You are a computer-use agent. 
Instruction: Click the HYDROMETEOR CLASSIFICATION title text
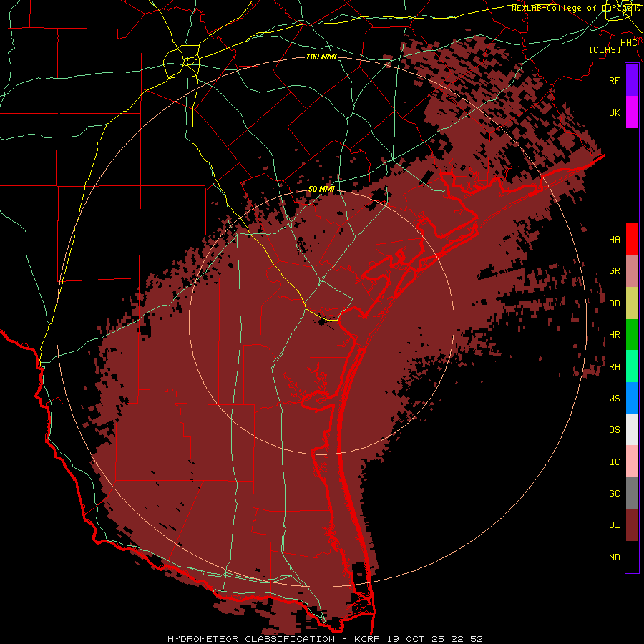pyautogui.click(x=251, y=639)
